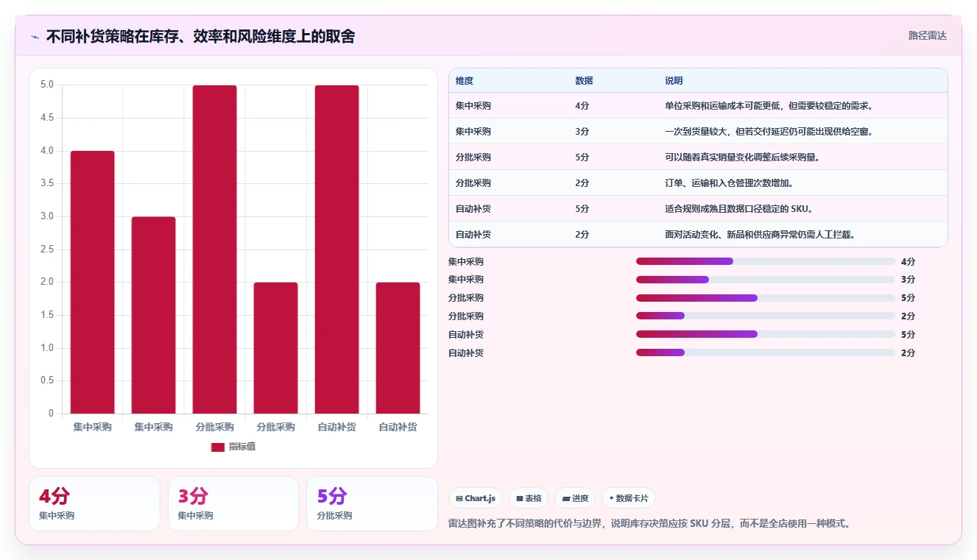Screen dimensions: 977x560
Task: Click the second 集中采购 bar valued 3.0
Action: (x=154, y=315)
